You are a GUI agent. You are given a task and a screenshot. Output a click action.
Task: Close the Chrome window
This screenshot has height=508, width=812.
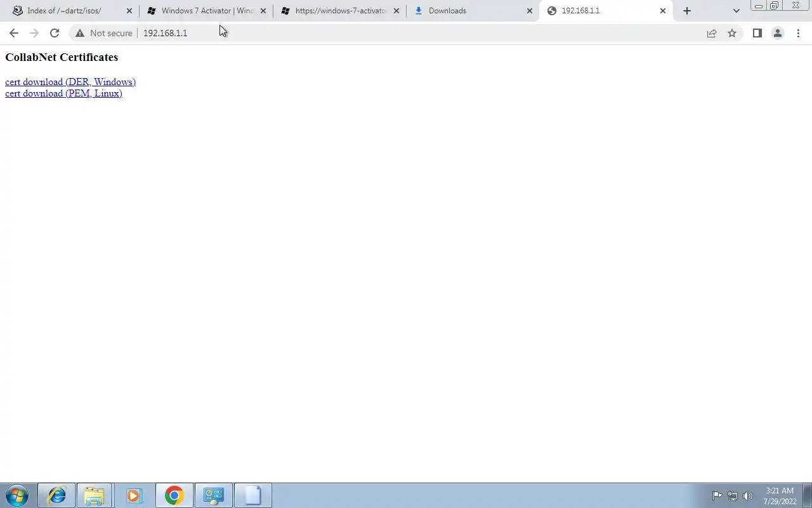tap(796, 6)
